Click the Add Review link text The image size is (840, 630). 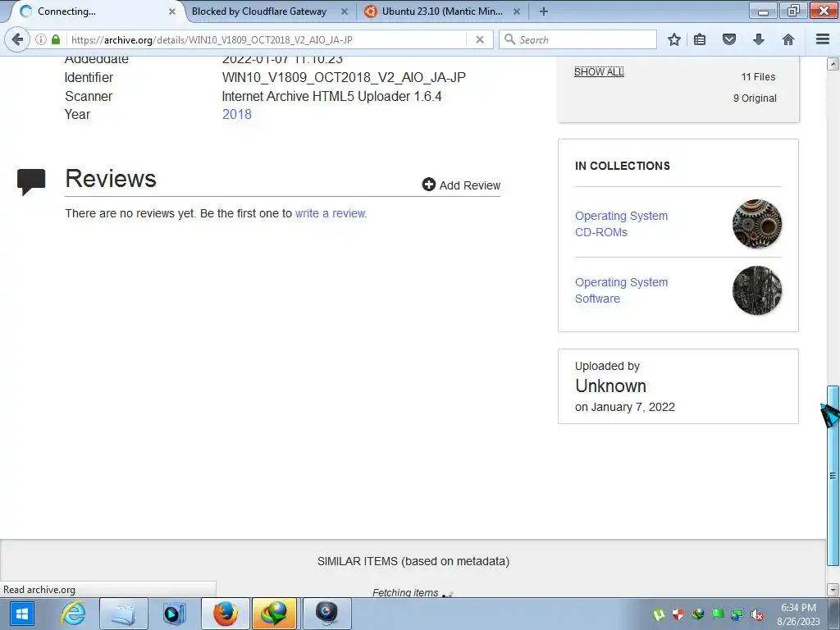tap(470, 185)
